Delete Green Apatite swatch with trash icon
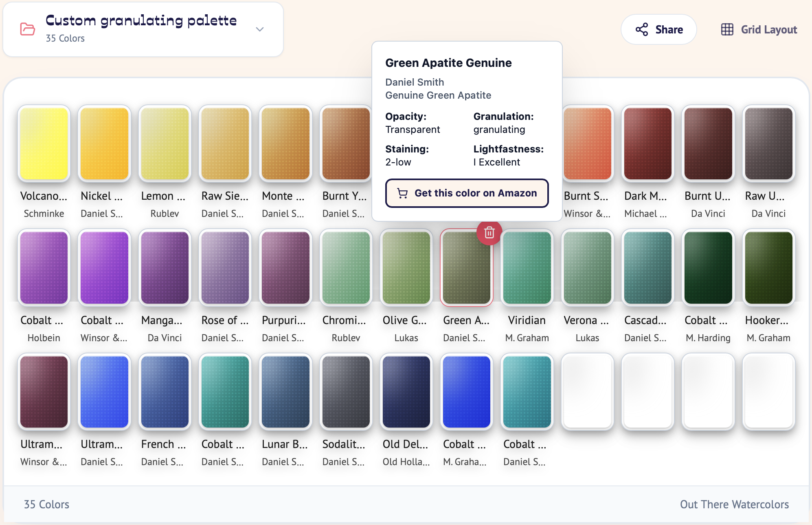This screenshot has width=812, height=525. tap(489, 233)
